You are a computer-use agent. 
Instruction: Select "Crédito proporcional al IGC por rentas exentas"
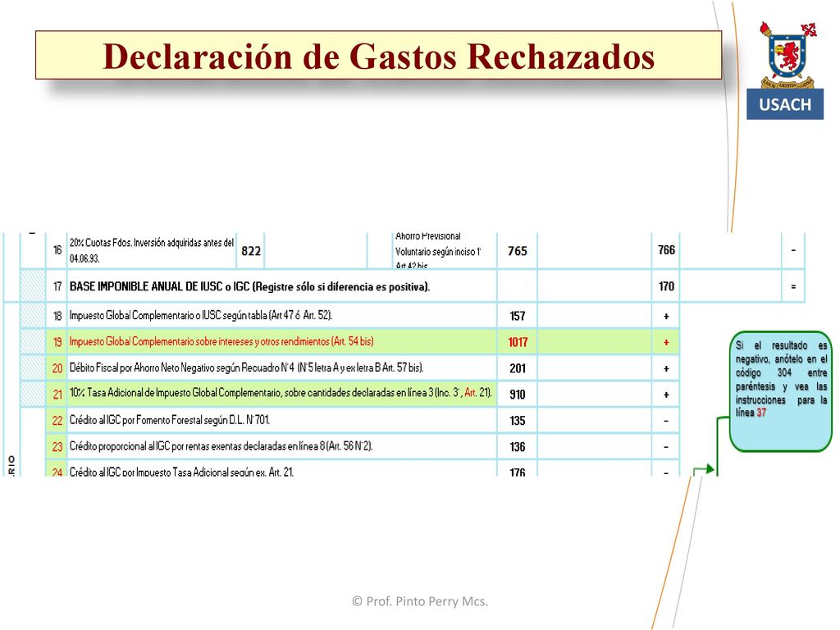[x=221, y=445]
